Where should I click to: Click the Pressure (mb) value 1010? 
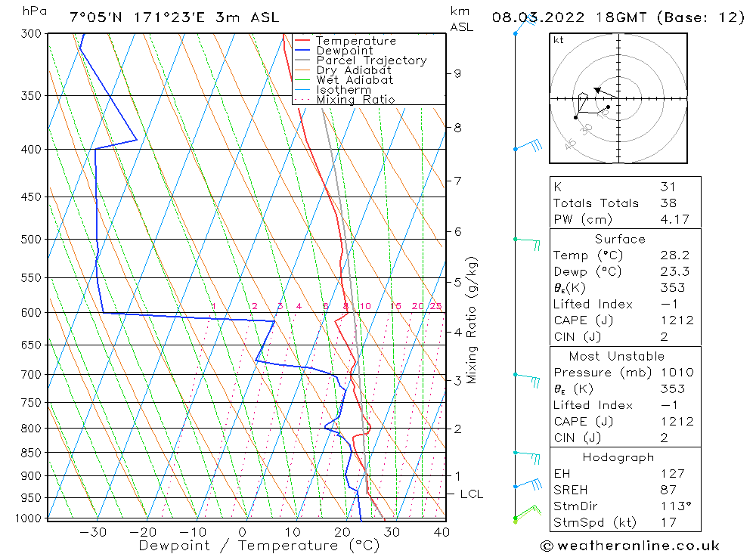coord(677,372)
